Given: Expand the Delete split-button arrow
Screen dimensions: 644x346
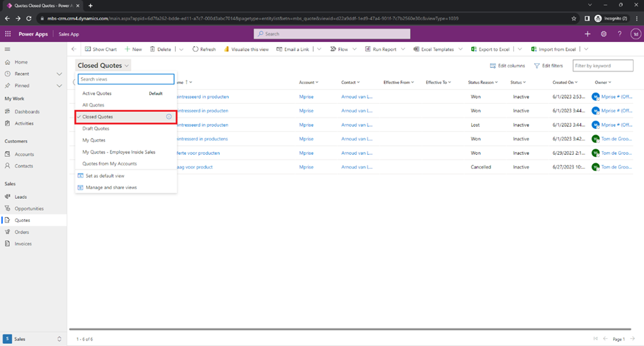Looking at the screenshot, I should tap(181, 49).
